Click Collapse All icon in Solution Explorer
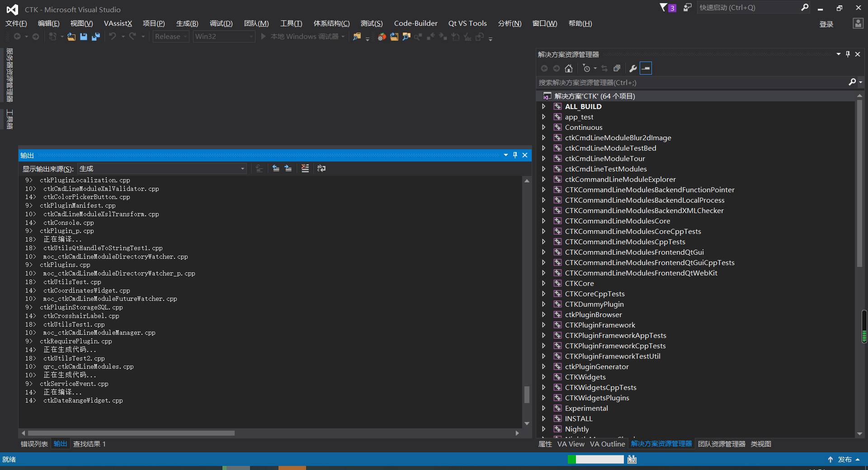The height and width of the screenshot is (470, 868). click(617, 68)
